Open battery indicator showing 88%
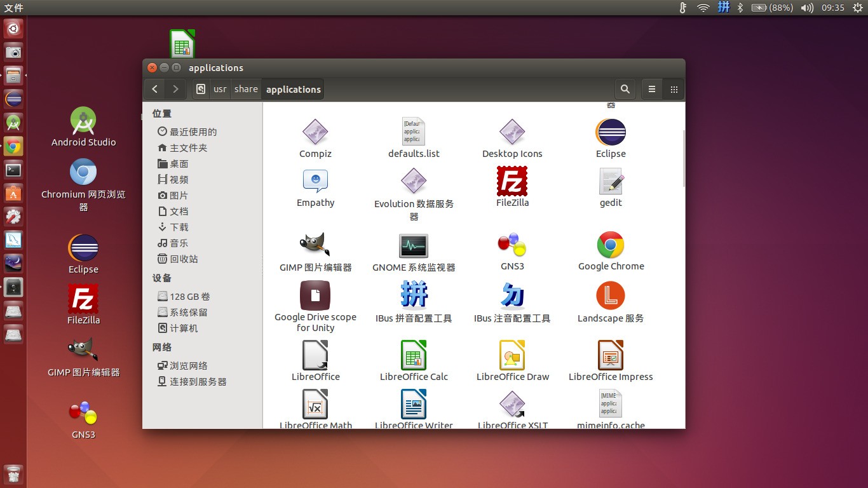Viewport: 868px width, 488px height. 772,8
